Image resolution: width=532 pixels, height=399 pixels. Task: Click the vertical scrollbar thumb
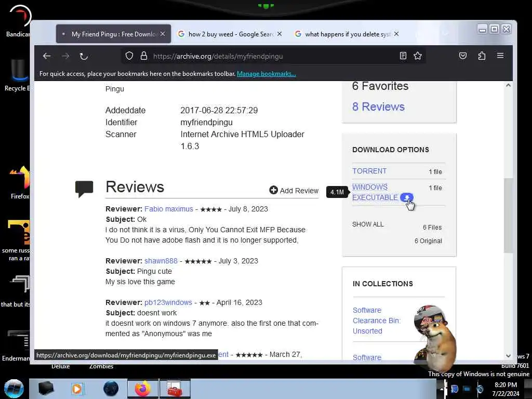pyautogui.click(x=508, y=215)
